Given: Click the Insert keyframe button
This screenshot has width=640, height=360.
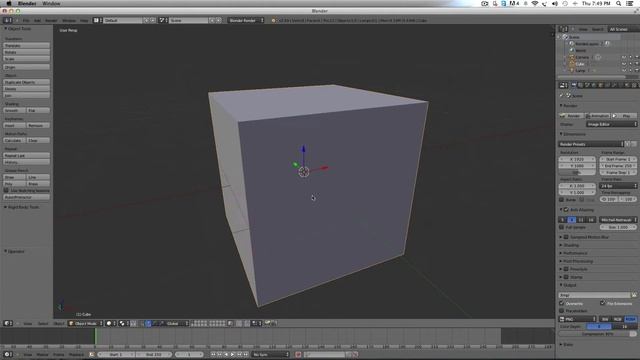Looking at the screenshot, I should (x=15, y=125).
